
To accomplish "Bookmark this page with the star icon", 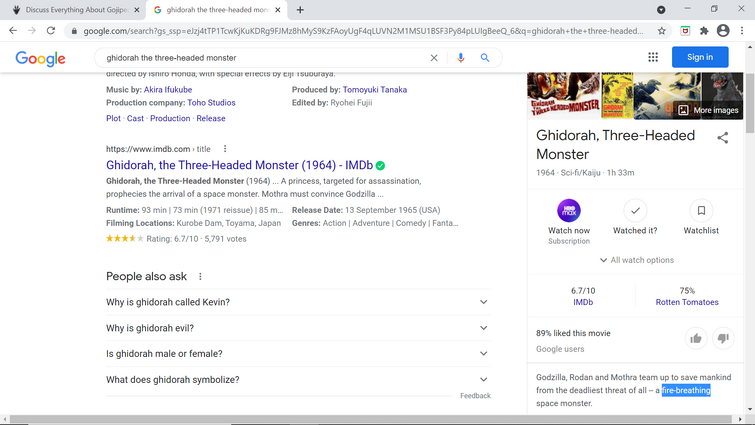I will tap(662, 31).
